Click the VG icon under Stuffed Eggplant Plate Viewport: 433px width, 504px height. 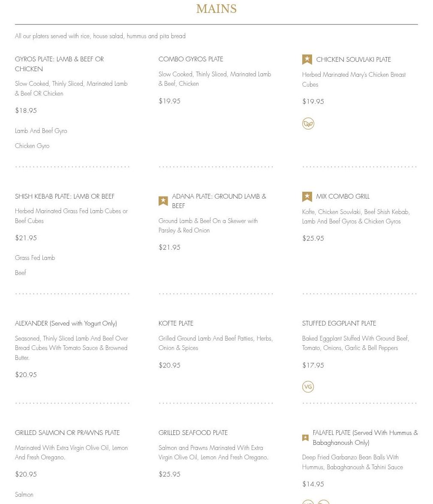tap(308, 387)
